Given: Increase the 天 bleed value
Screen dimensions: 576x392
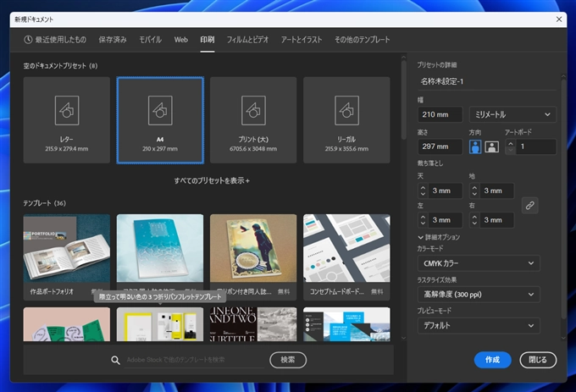Looking at the screenshot, I should [x=423, y=188].
